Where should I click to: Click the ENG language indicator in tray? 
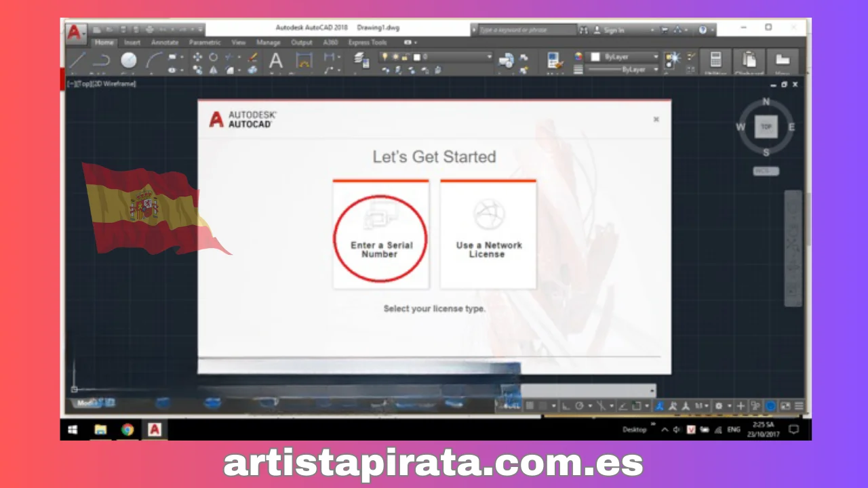pos(734,430)
